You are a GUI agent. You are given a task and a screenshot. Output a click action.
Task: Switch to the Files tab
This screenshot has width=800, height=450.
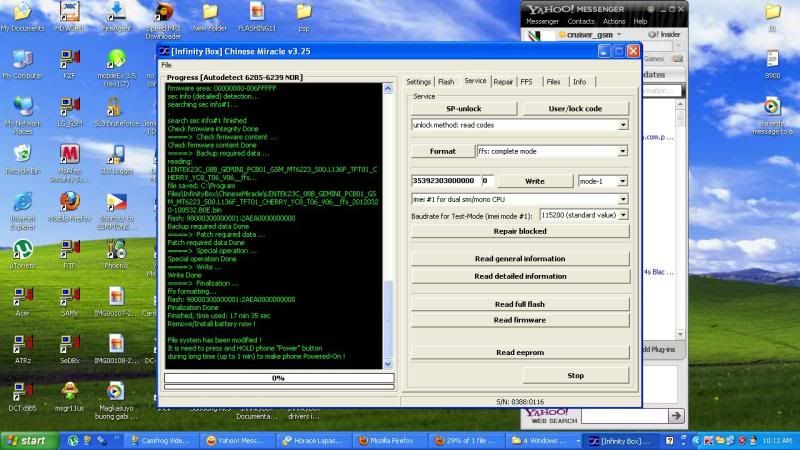(x=553, y=82)
